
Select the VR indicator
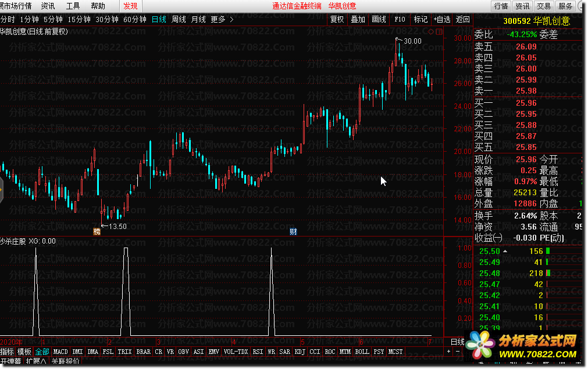click(x=170, y=352)
